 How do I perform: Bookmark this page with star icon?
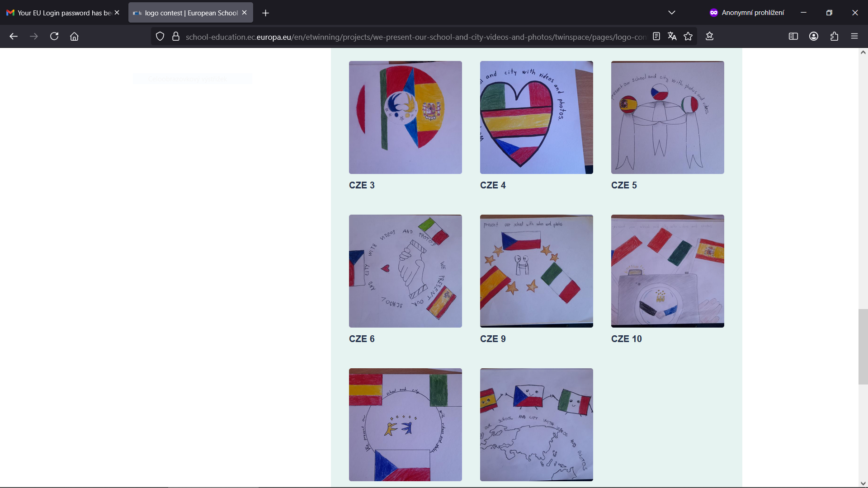(688, 37)
